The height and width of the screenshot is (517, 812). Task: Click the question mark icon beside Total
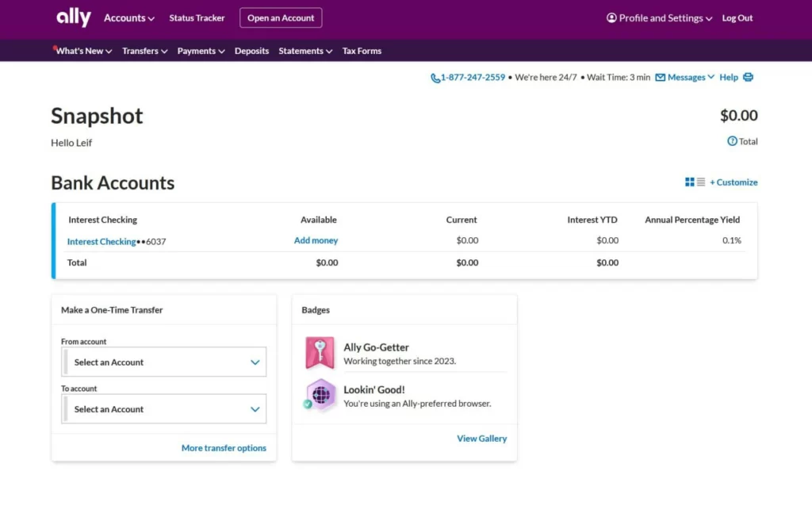pyautogui.click(x=732, y=141)
